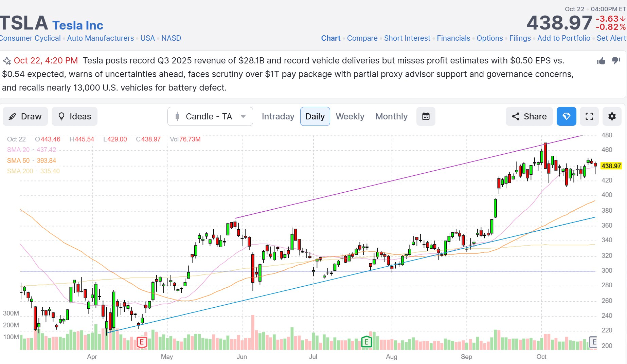Screen dimensions: 627x364
Task: Expand the Candle - TA chart type dropdown
Action: (210, 116)
